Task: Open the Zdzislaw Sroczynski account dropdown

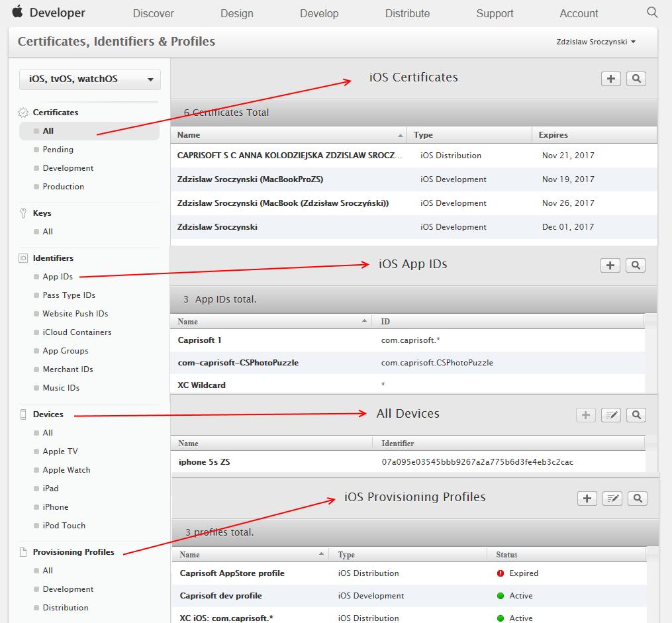Action: 596,42
